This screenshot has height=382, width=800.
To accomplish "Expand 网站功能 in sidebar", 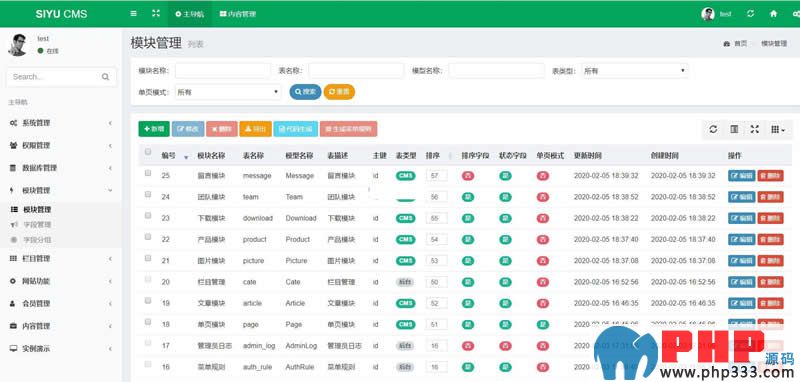I will point(61,281).
